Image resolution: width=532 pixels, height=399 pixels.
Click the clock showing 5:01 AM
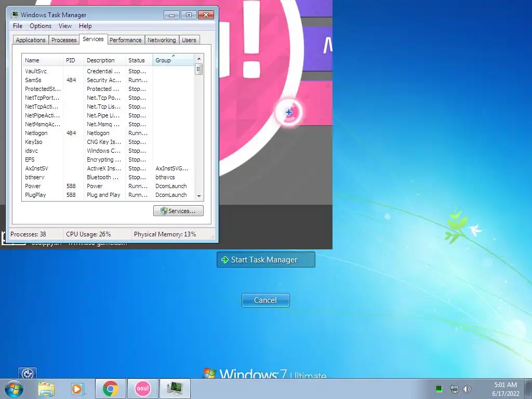[506, 385]
